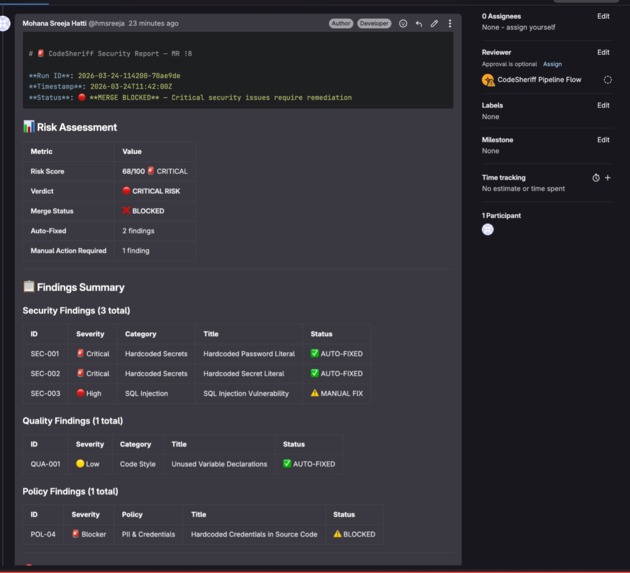This screenshot has height=573, width=630.
Task: Add an emoji reaction to the comment
Action: [403, 24]
